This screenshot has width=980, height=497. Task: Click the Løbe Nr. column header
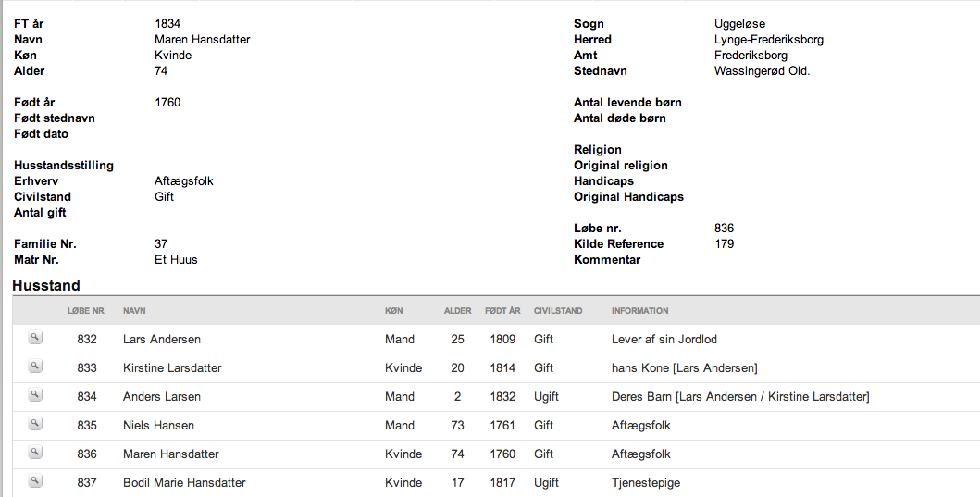pos(87,311)
